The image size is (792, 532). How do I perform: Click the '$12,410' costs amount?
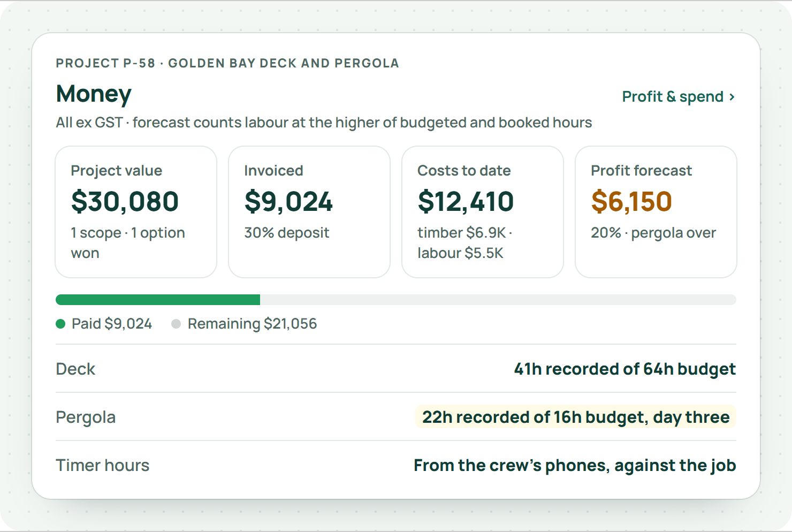click(x=466, y=201)
